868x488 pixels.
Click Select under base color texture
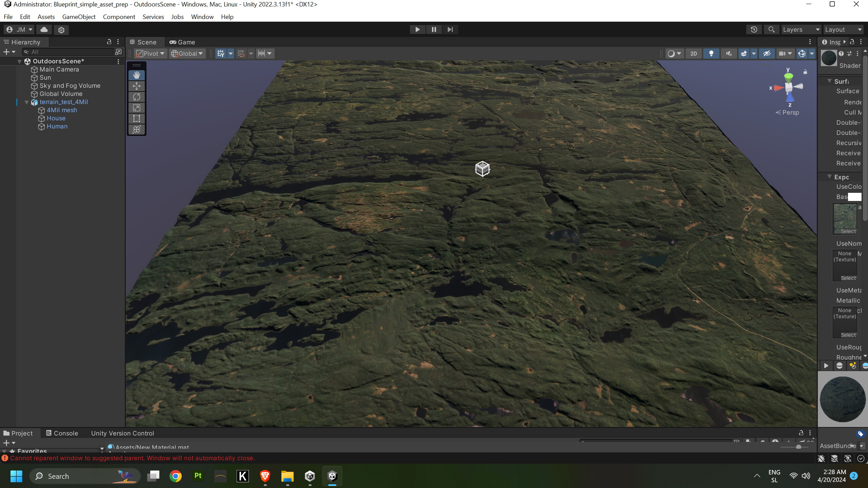tap(848, 231)
